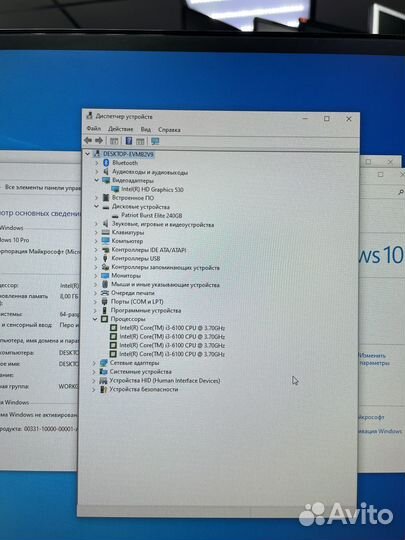Select Программные устройства row
This screenshot has width=405, height=540.
(x=146, y=310)
